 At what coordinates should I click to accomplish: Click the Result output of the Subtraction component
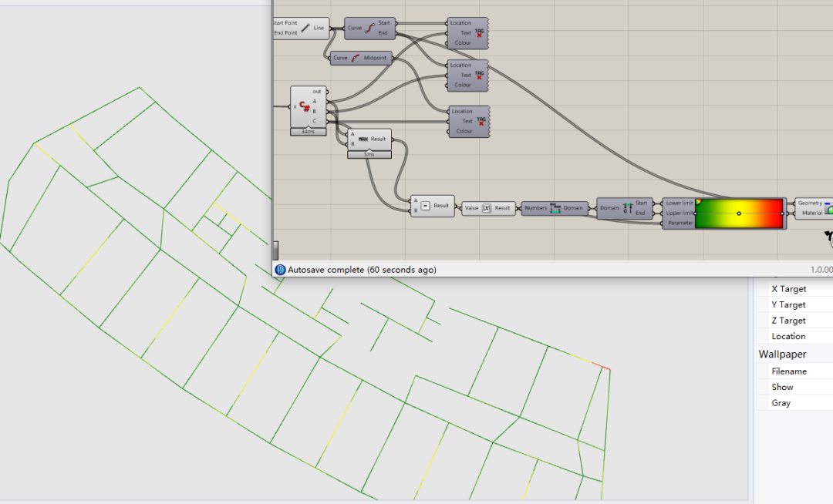coord(441,205)
